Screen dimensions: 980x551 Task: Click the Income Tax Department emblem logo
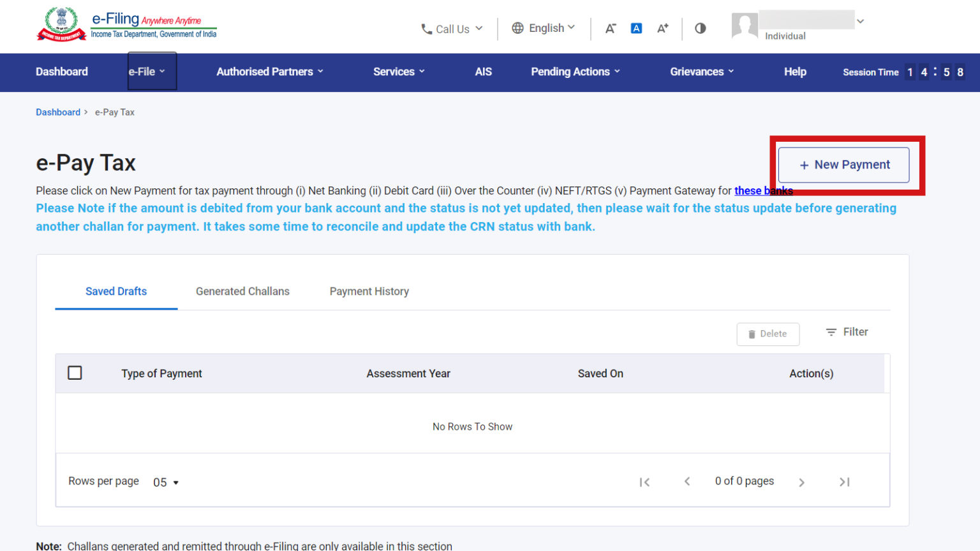pos(62,24)
